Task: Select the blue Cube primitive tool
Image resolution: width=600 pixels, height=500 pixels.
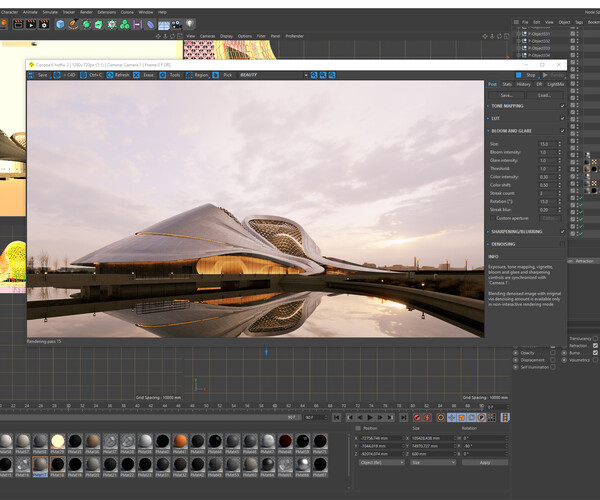Action: click(x=60, y=24)
